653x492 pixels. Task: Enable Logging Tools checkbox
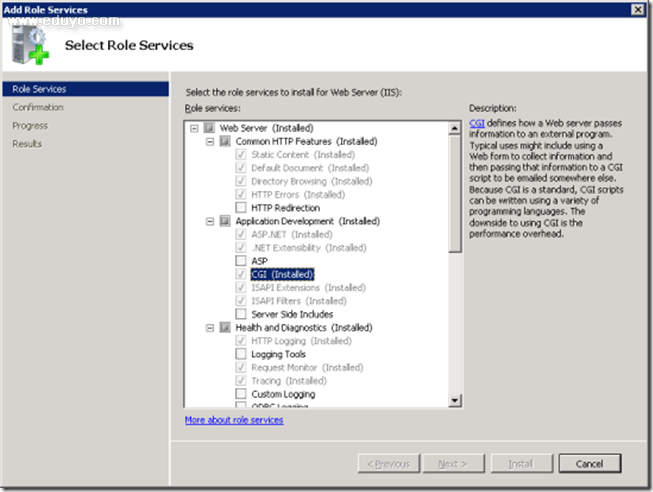pos(240,354)
